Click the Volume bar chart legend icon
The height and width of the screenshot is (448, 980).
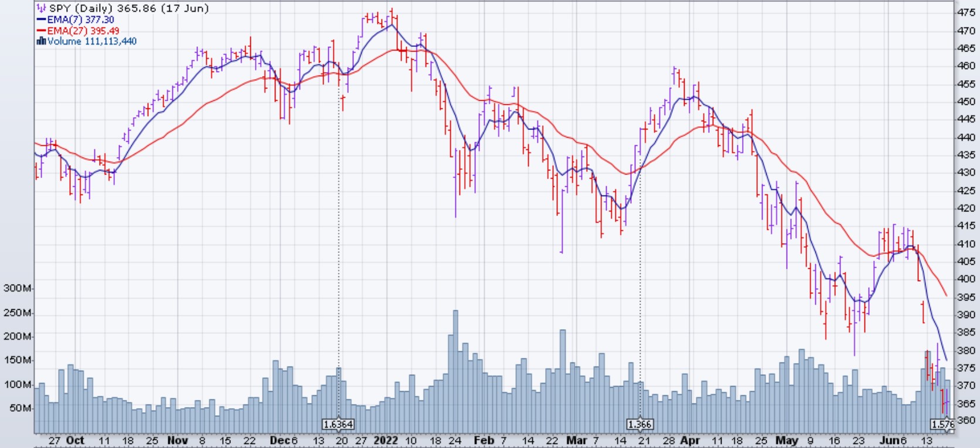pos(41,41)
